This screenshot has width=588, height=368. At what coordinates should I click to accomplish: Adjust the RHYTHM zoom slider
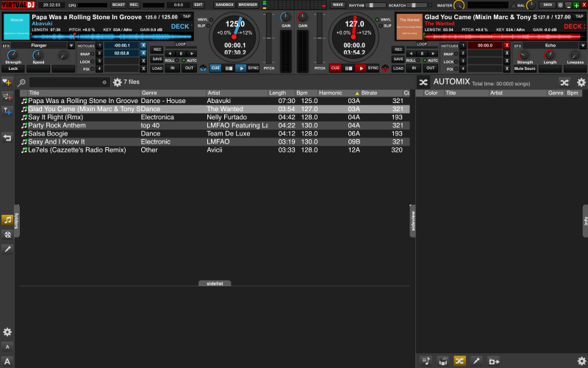(376, 5)
